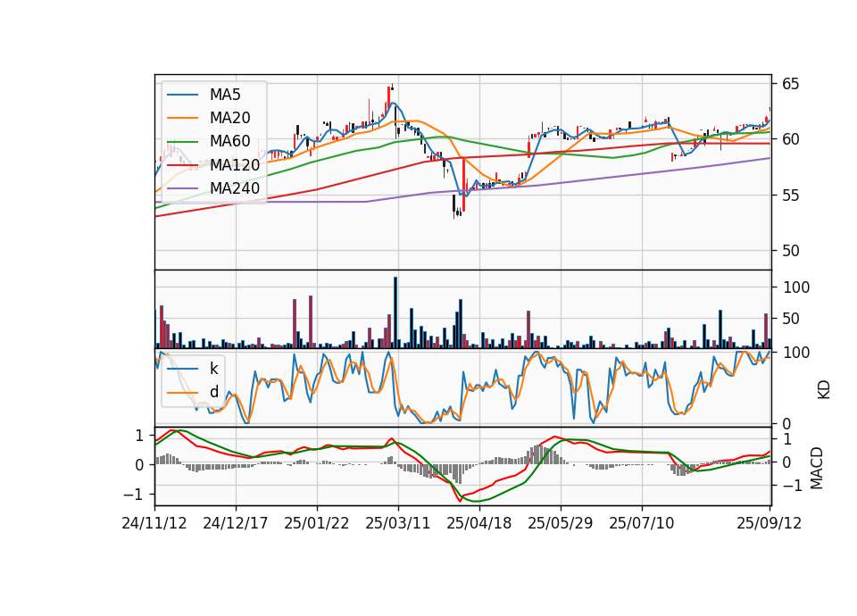
Task: Click the 24/12/17 date tick label
Action: coord(236,523)
